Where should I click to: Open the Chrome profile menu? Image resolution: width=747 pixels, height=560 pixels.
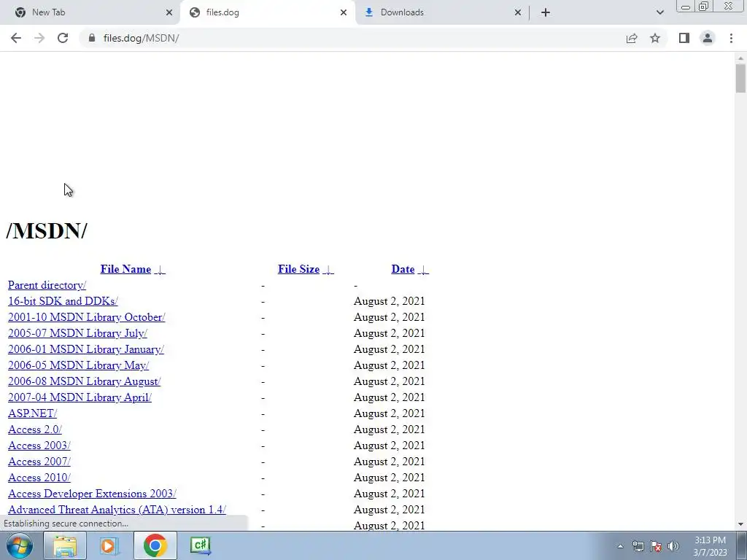(708, 38)
